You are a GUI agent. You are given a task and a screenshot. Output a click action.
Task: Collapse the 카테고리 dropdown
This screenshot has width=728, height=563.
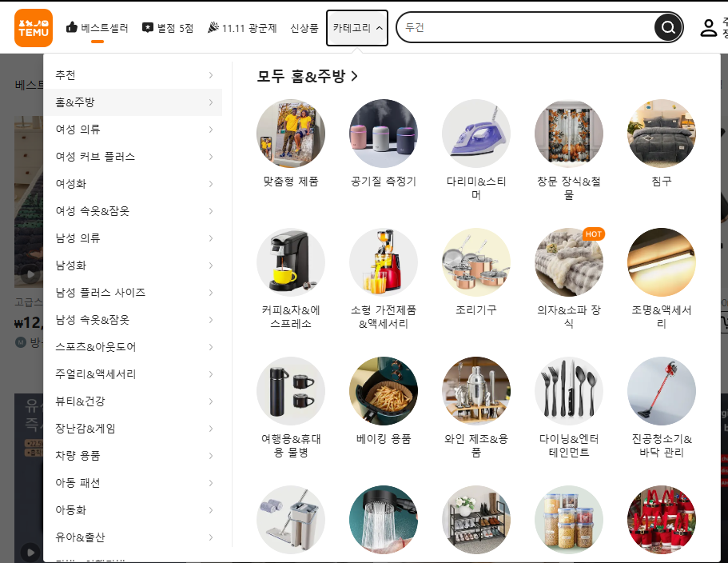point(357,28)
